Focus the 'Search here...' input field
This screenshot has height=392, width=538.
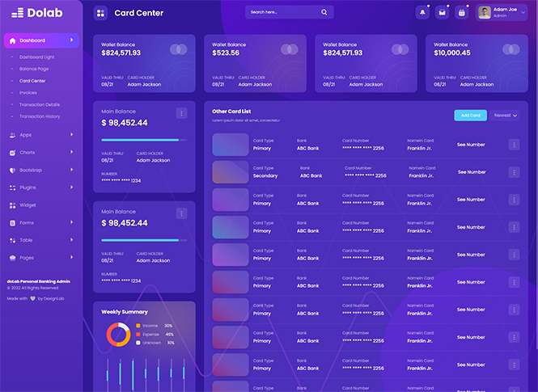pos(283,12)
